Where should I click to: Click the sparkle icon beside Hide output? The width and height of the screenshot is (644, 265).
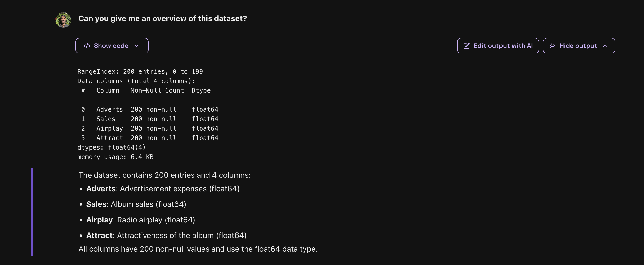552,46
